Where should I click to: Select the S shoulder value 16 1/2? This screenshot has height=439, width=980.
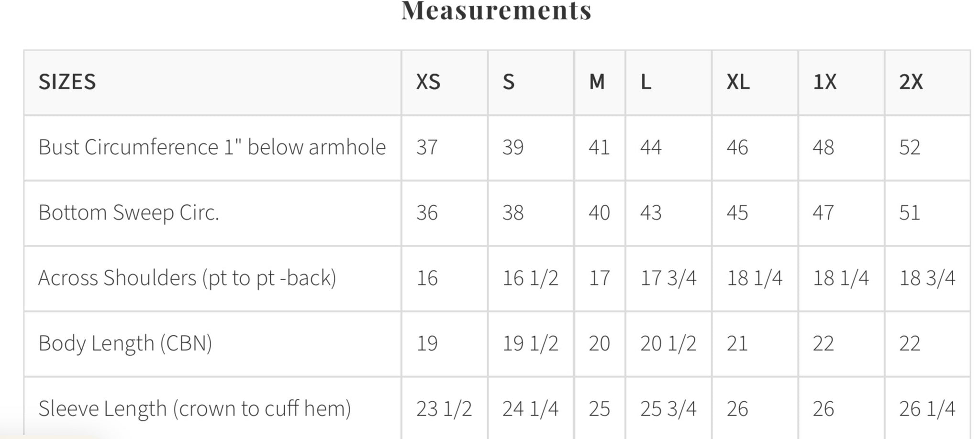click(x=530, y=278)
